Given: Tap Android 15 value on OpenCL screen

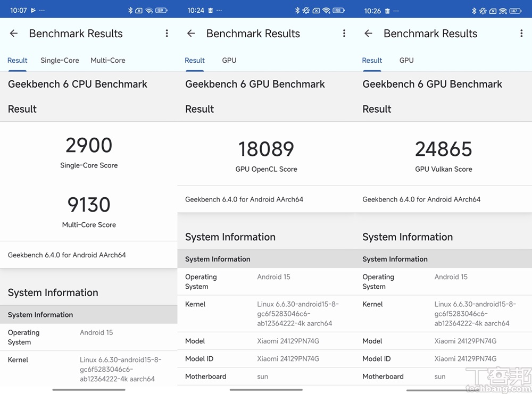Looking at the screenshot, I should click(x=273, y=276).
